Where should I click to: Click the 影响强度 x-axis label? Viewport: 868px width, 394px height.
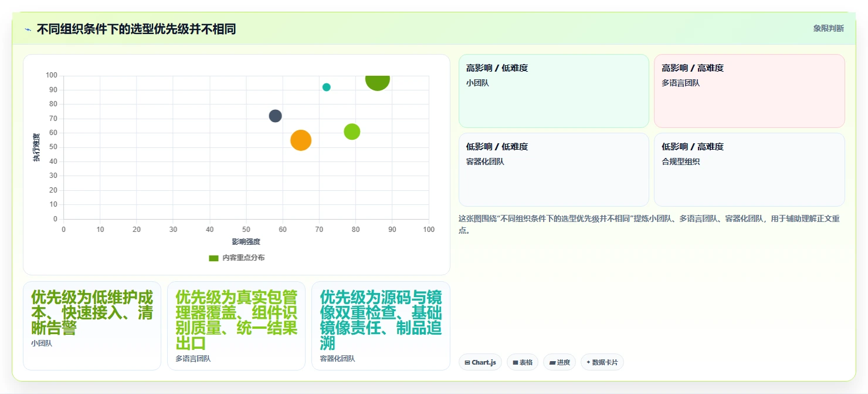tap(246, 242)
